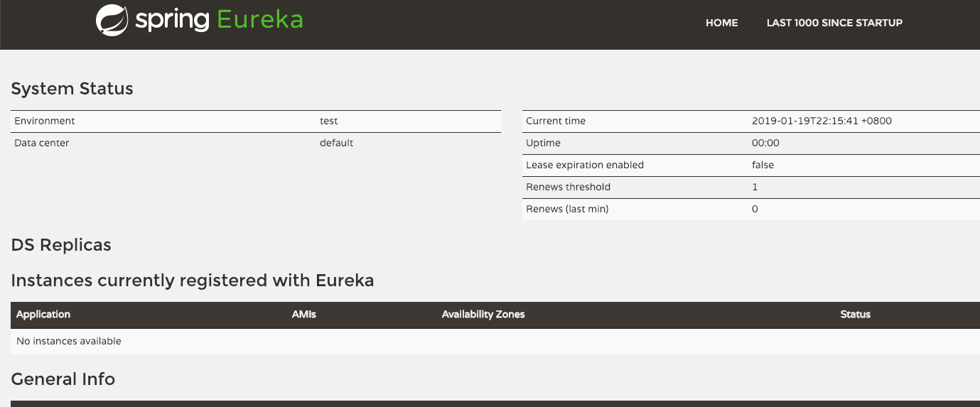Select the lease expiration value 'false'

click(x=763, y=165)
